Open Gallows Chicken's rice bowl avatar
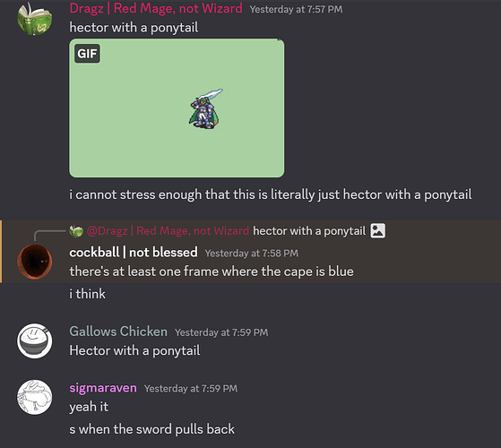501x448 pixels. pyautogui.click(x=35, y=340)
